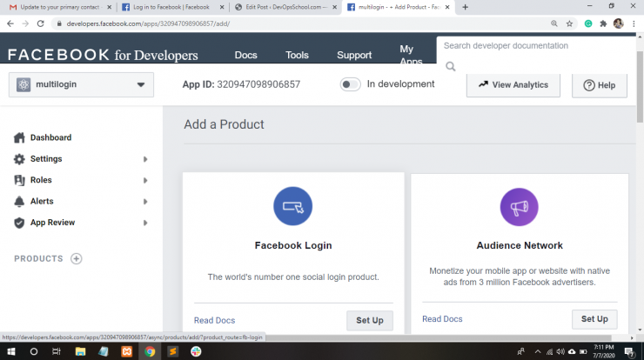Image resolution: width=644 pixels, height=360 pixels.
Task: Click the browser address bar URL
Action: pos(148,23)
